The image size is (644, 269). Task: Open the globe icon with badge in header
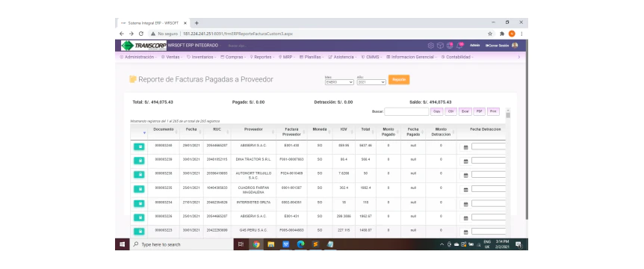point(450,45)
